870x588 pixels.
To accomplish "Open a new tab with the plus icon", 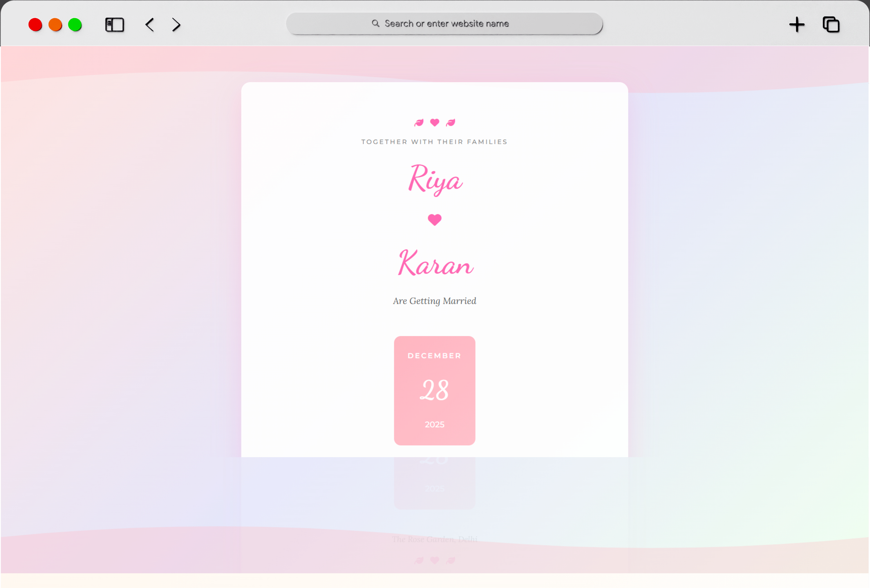I will point(797,25).
